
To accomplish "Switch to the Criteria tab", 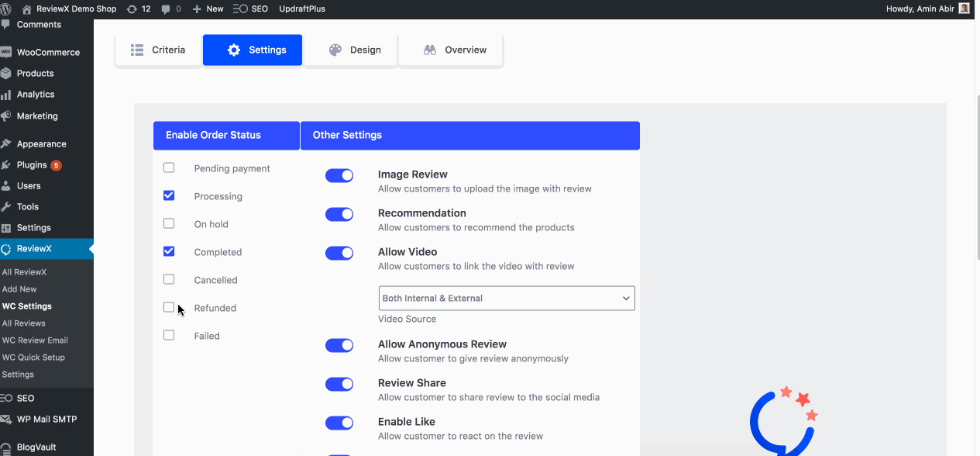I will coord(158,50).
